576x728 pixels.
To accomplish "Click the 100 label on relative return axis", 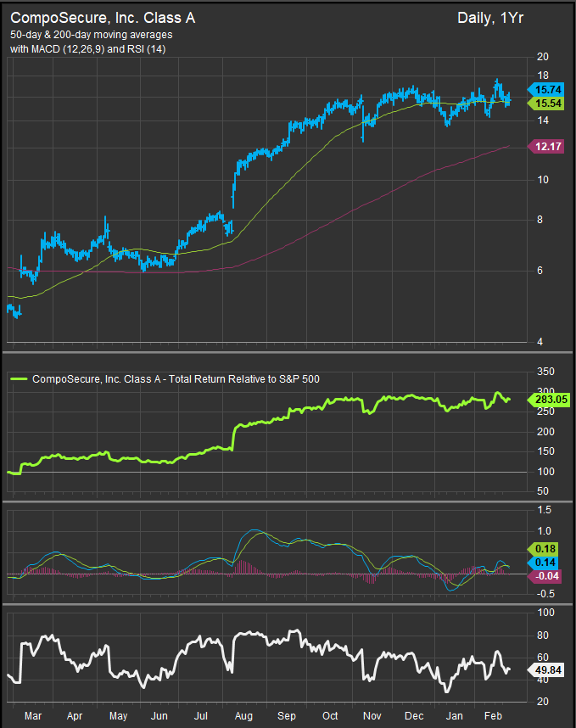I will coord(545,472).
